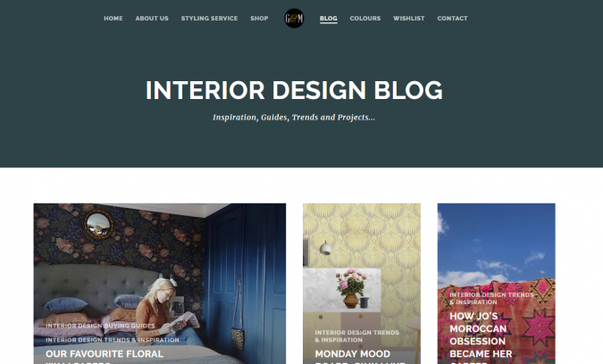Open the Wishlist page
The width and height of the screenshot is (603, 364).
coord(409,19)
